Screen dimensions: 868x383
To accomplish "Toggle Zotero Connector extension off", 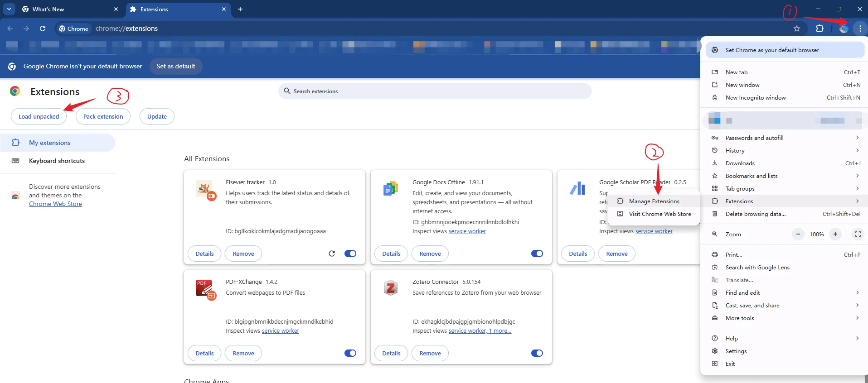I will pos(537,353).
